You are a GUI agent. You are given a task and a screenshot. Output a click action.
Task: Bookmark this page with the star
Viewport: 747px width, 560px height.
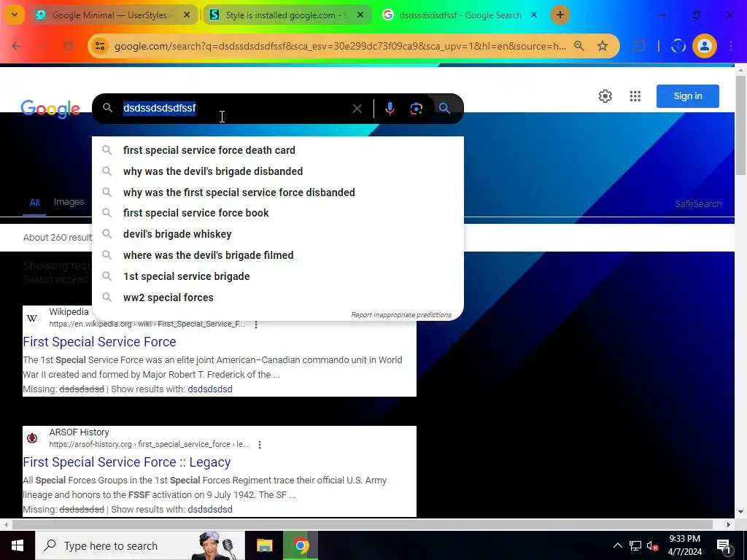603,46
